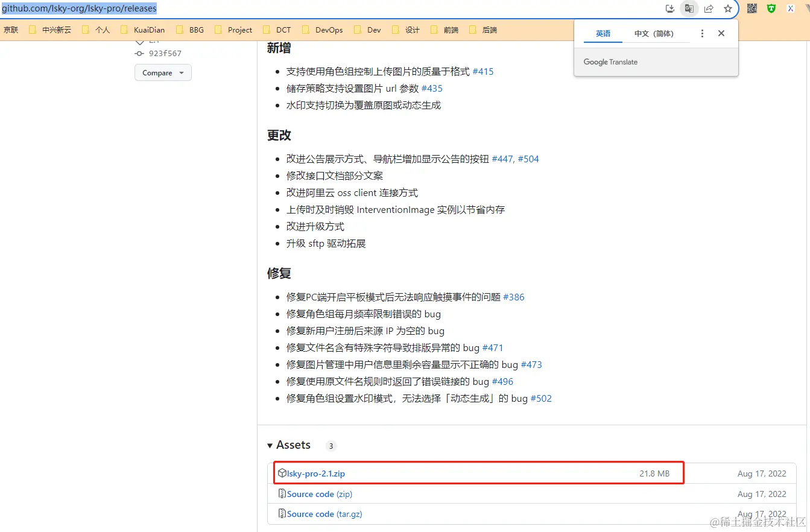This screenshot has width=810, height=532.
Task: Open issue #502 link
Action: pyautogui.click(x=541, y=399)
